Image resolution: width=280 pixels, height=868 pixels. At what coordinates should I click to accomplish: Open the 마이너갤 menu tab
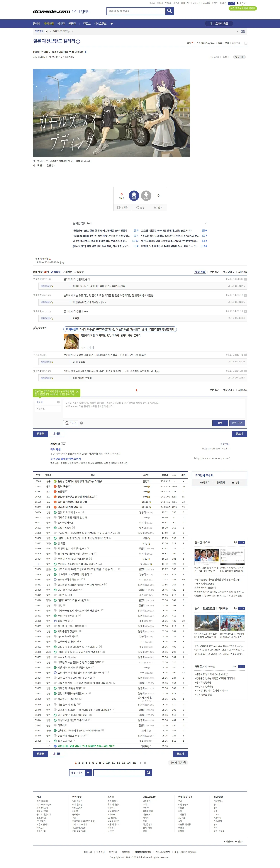coord(49,24)
